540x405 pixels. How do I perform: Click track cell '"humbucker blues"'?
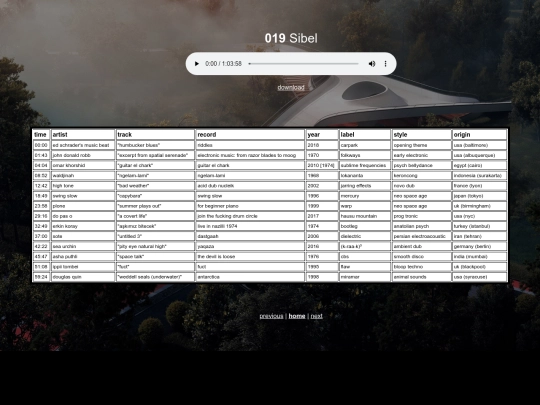coord(155,145)
